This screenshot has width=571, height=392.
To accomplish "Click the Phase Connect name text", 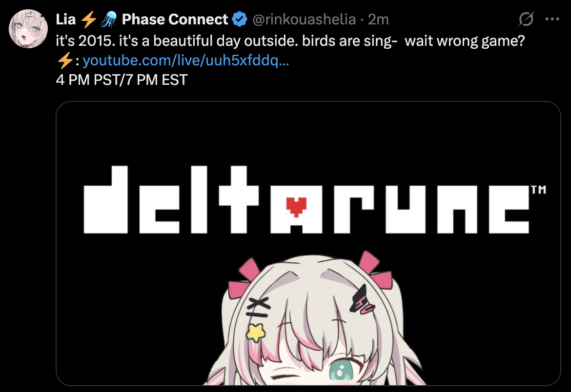I will (x=175, y=20).
